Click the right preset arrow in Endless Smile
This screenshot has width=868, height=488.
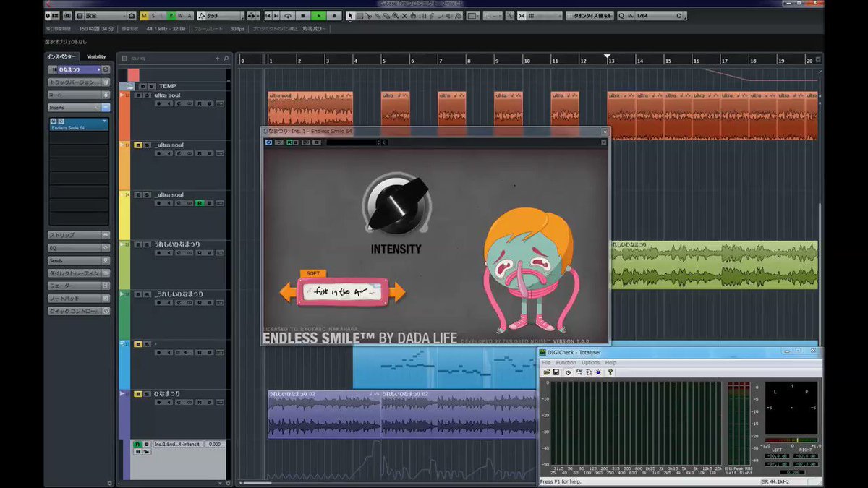396,292
